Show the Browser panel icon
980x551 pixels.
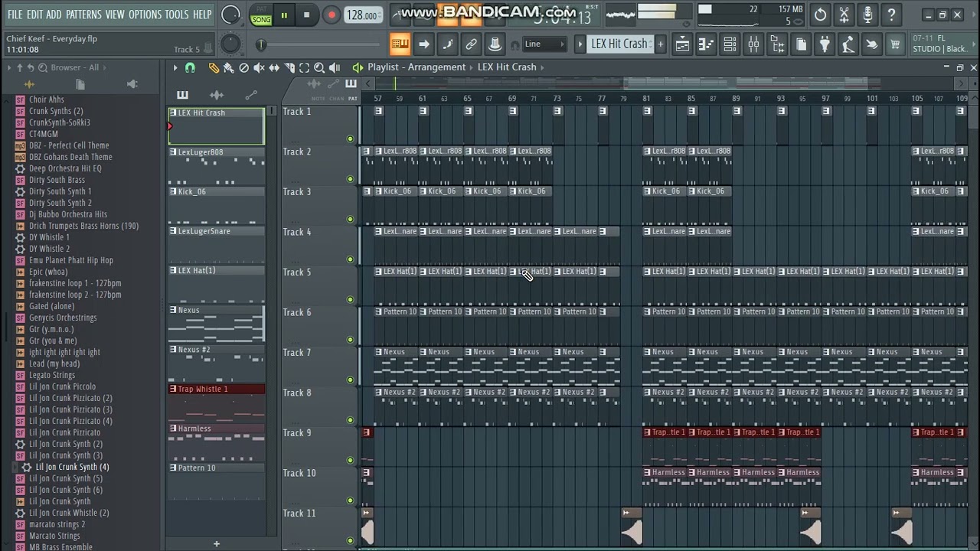pyautogui.click(x=777, y=44)
